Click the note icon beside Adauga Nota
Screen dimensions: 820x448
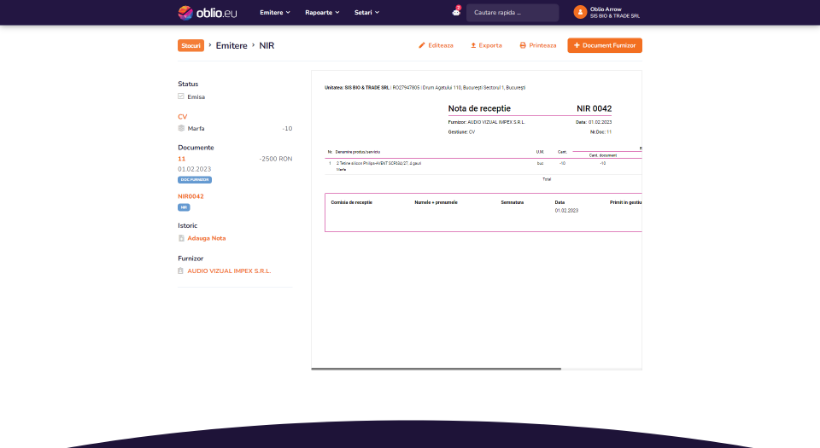(x=181, y=238)
